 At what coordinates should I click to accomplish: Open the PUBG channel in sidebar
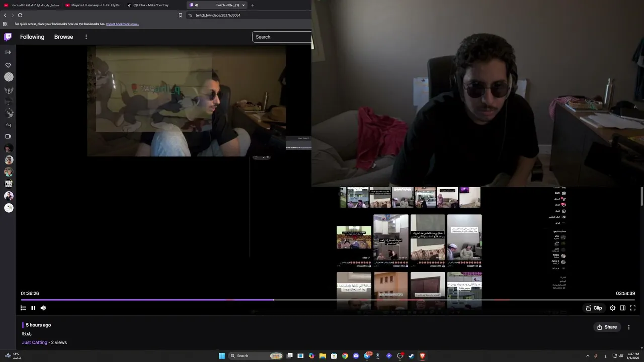click(9, 184)
